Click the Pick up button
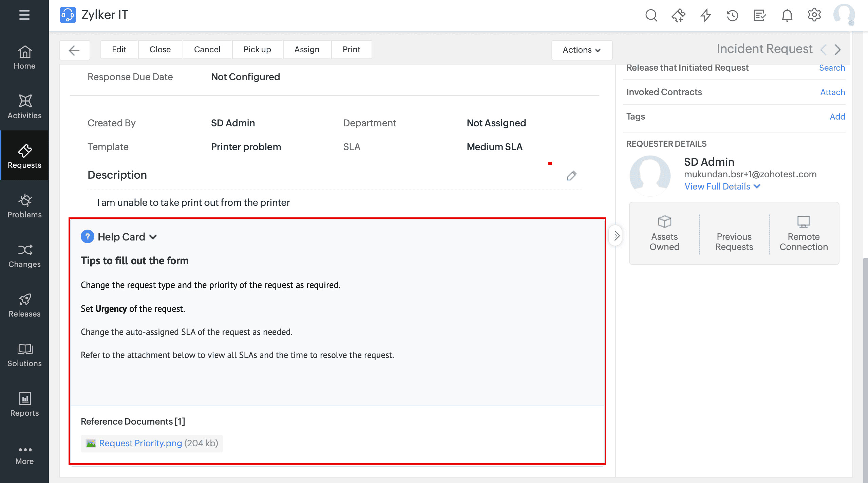Image resolution: width=868 pixels, height=483 pixels. tap(257, 50)
